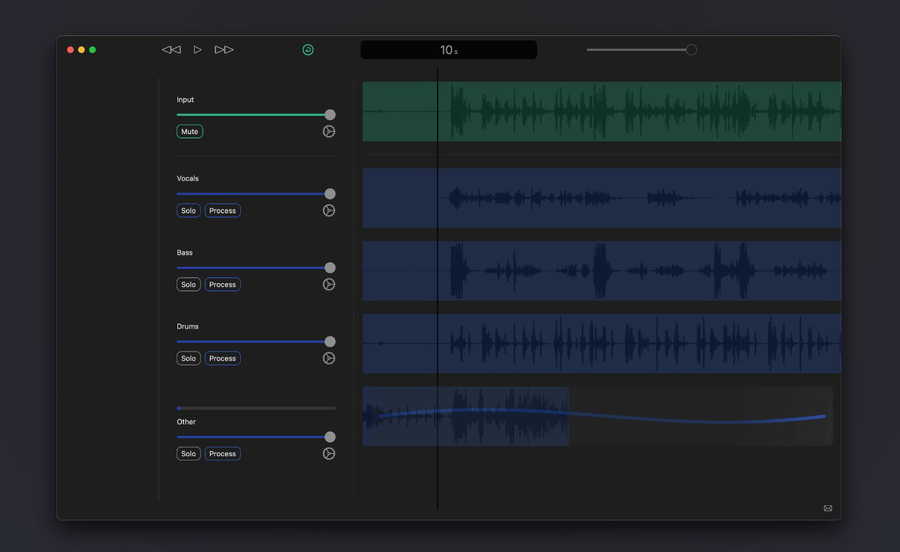Screen dimensions: 900x552
Task: Process the Vocals track
Action: [x=223, y=211]
